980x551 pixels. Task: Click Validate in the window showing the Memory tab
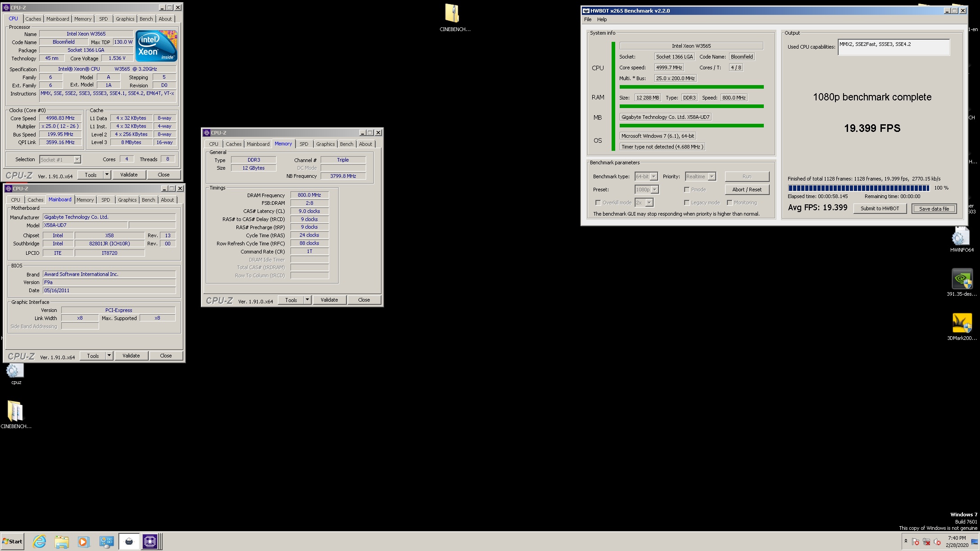coord(329,300)
